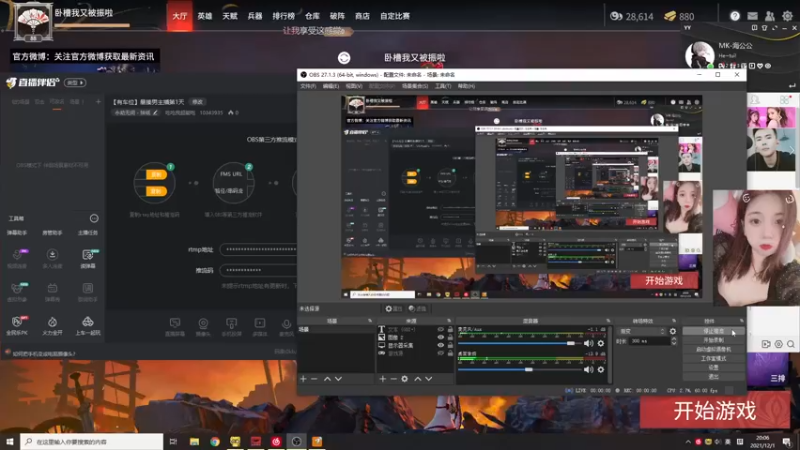Open toolbox more options circle icon
This screenshot has height=450, width=800.
click(x=94, y=218)
